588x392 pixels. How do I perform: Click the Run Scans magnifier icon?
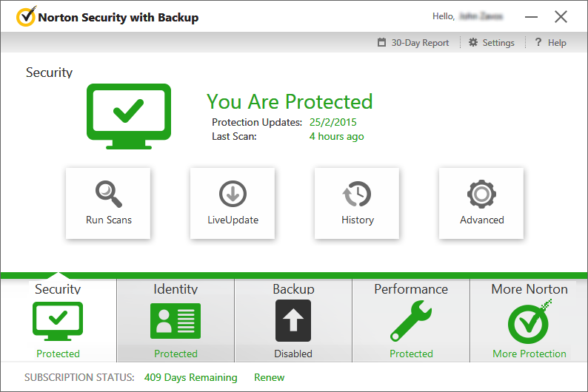108,194
